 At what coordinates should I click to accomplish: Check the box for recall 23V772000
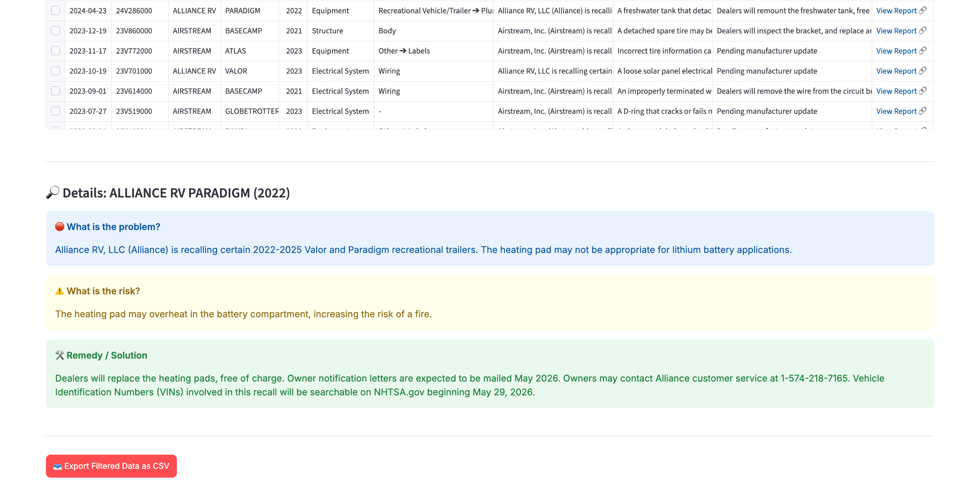56,51
